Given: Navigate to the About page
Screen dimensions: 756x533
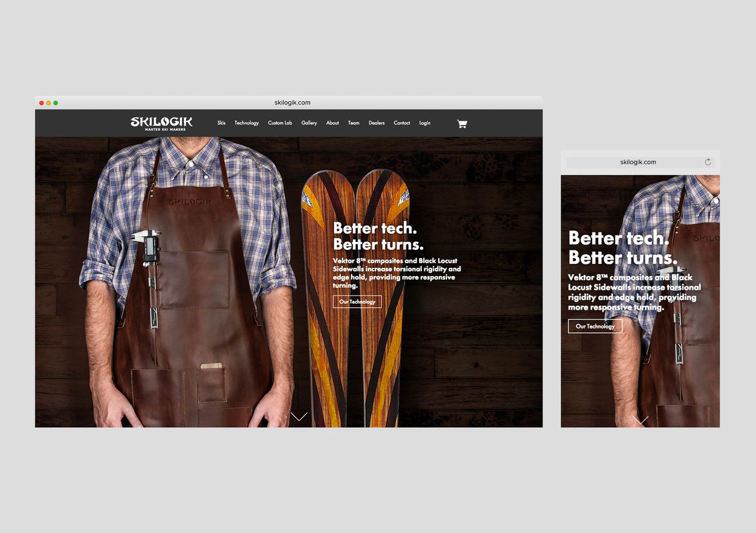Looking at the screenshot, I should click(332, 123).
